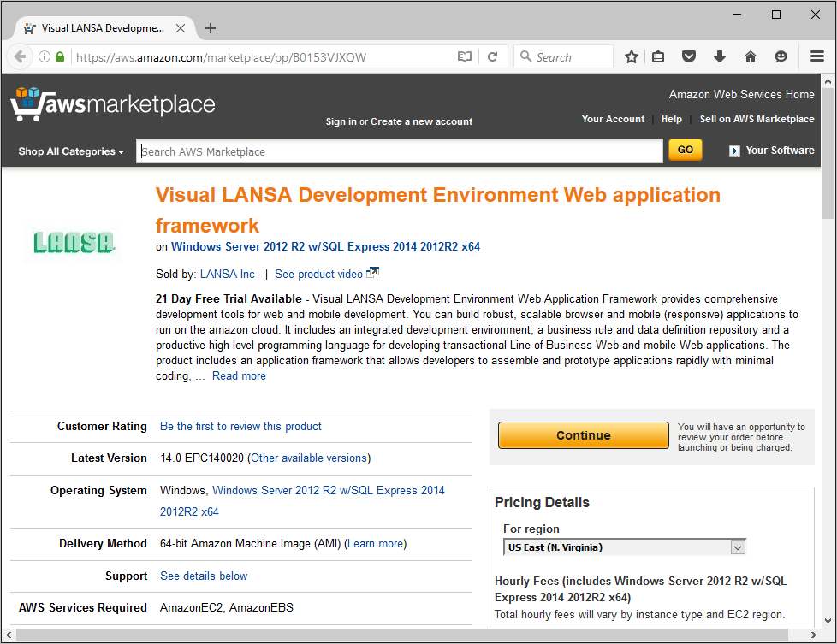Click the LANSA product logo image

pyautogui.click(x=74, y=242)
